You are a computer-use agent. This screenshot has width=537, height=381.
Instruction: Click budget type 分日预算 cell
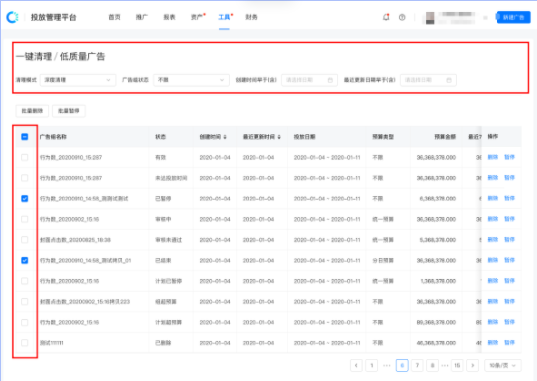tap(383, 261)
